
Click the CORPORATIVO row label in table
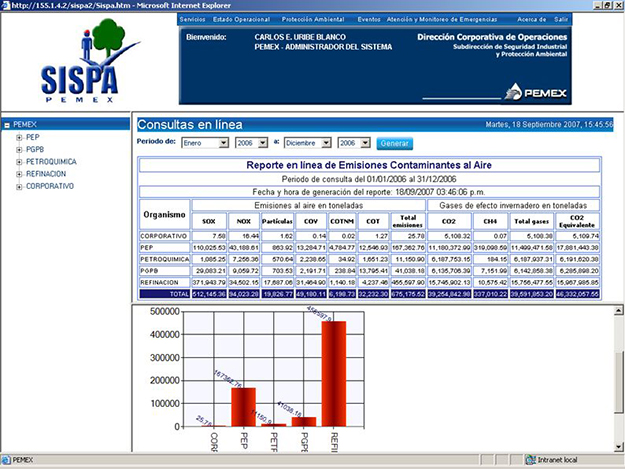click(x=164, y=236)
